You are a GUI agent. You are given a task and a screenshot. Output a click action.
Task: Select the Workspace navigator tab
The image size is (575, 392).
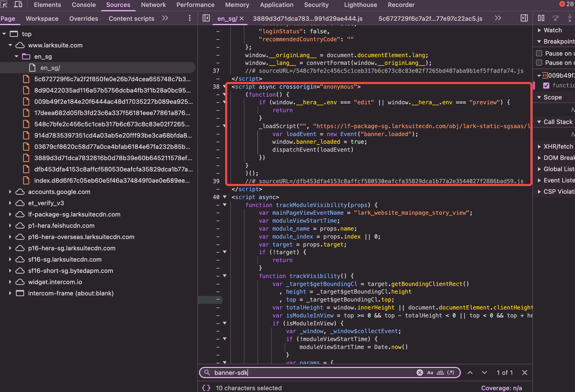(x=42, y=18)
